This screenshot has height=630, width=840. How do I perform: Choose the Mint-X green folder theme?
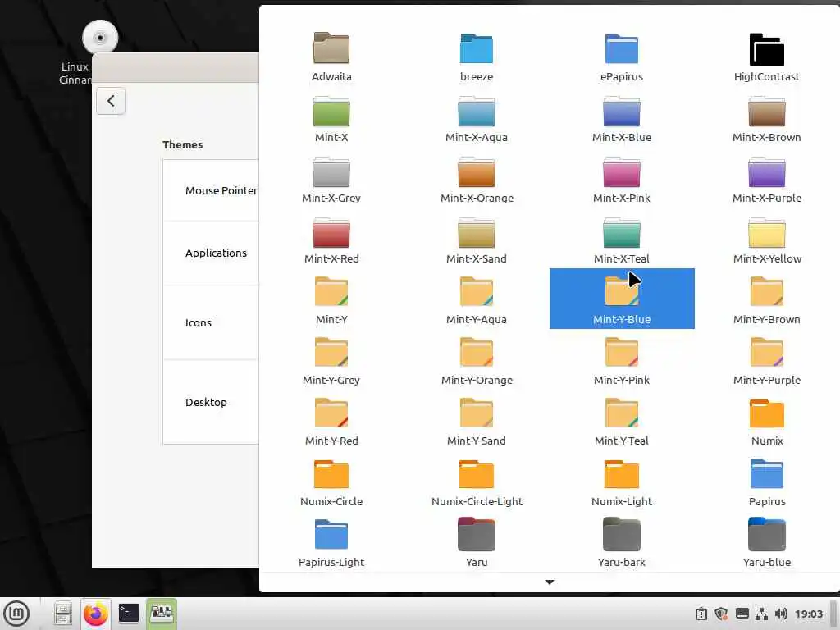[x=331, y=116]
